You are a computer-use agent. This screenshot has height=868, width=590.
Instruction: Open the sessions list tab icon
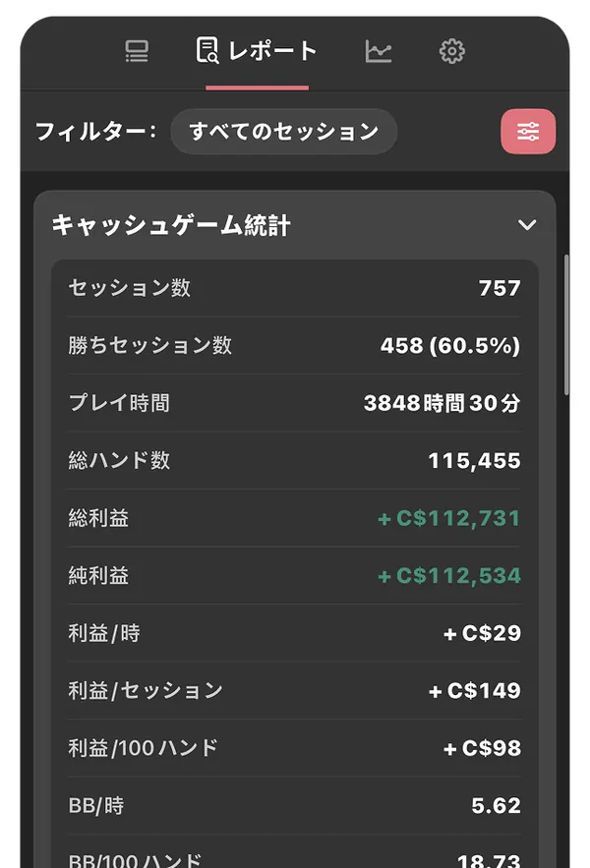pos(137,51)
